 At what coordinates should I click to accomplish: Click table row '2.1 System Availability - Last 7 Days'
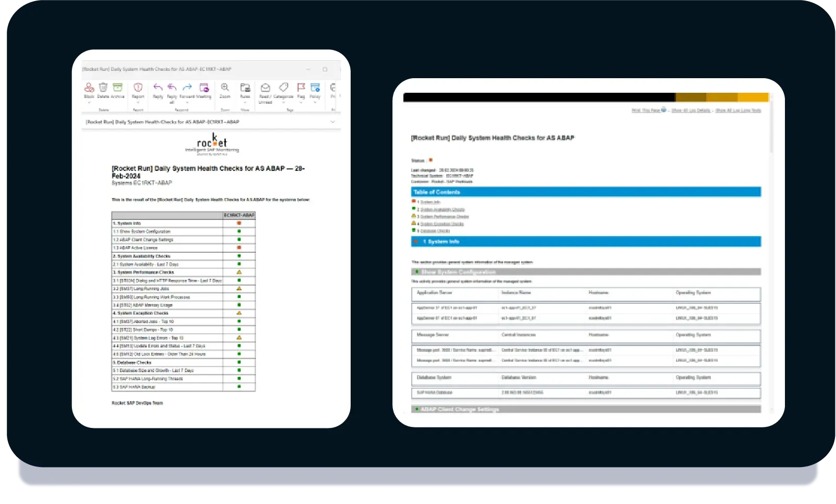[x=183, y=264]
